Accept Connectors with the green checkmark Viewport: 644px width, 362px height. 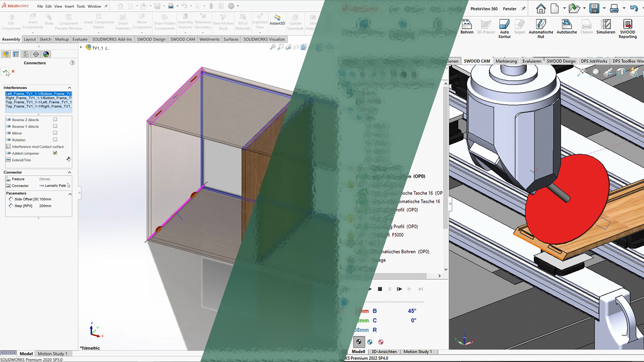(5, 71)
